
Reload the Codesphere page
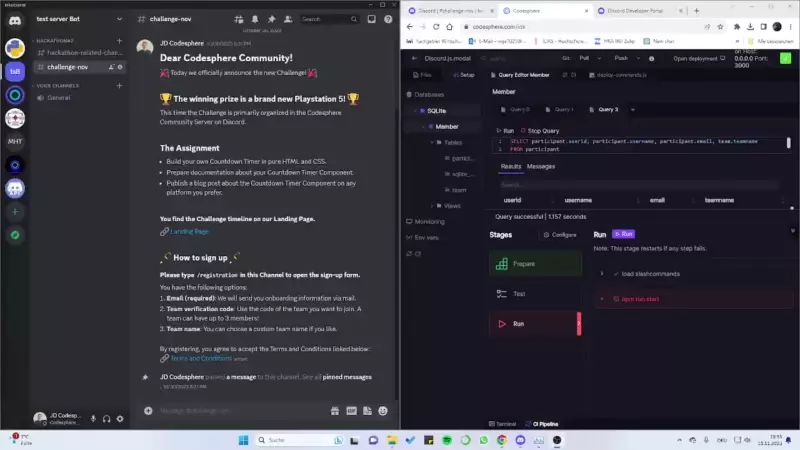(x=436, y=27)
